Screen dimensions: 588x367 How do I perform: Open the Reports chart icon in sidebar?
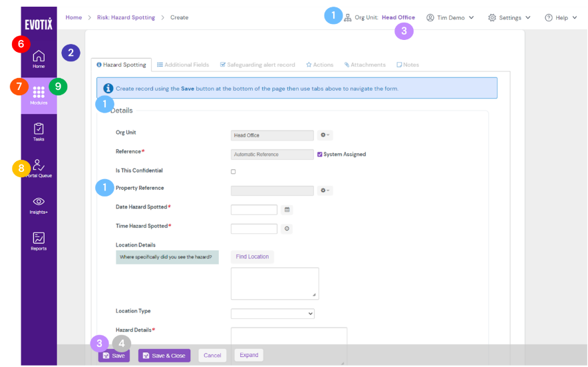39,238
